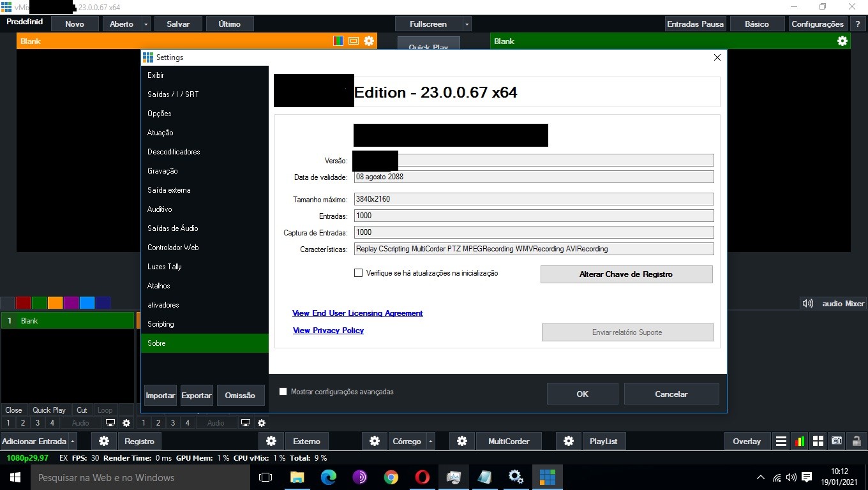
Task: Click the Omissão default button
Action: click(x=240, y=396)
